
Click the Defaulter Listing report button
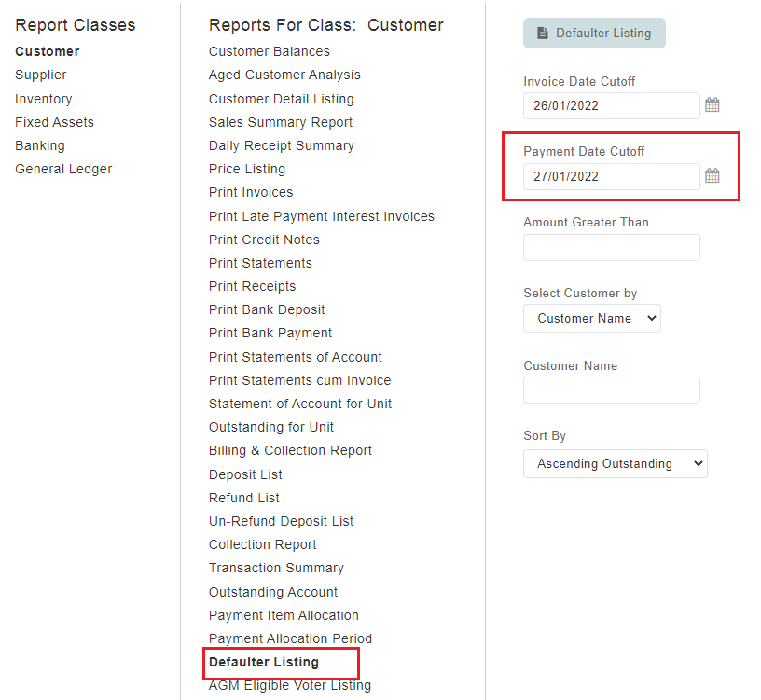(594, 33)
